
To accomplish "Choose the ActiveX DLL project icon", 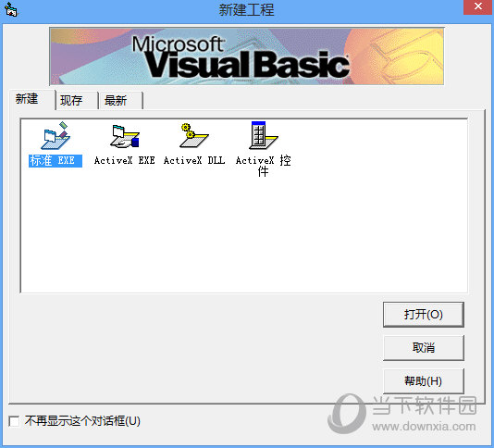I will click(x=193, y=135).
